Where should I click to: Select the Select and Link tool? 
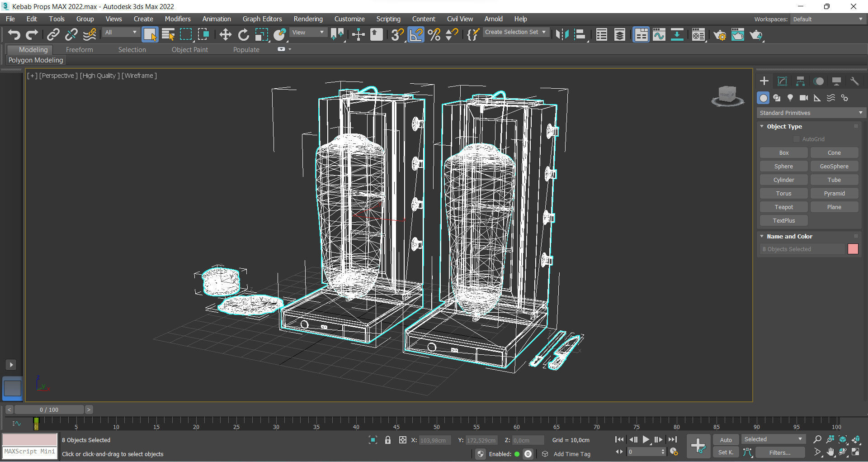53,34
